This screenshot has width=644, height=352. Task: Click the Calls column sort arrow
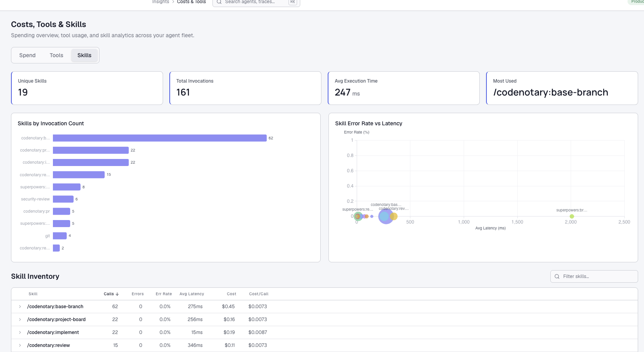(x=117, y=294)
